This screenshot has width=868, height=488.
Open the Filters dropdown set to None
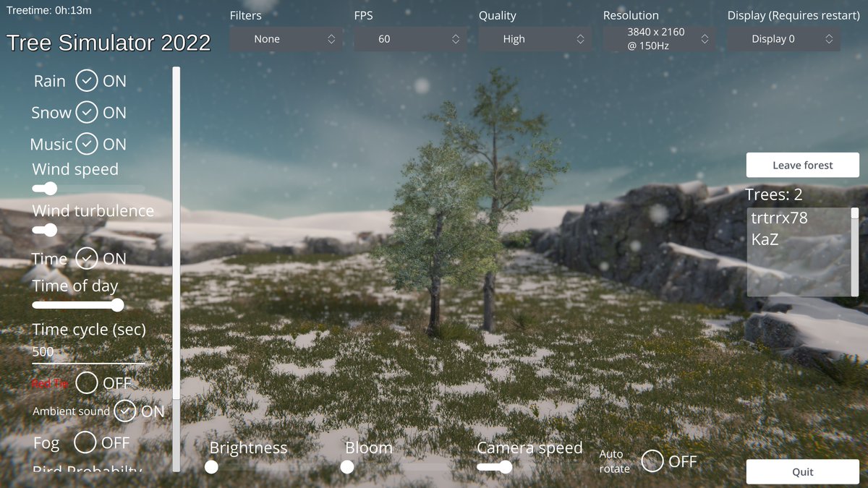286,39
